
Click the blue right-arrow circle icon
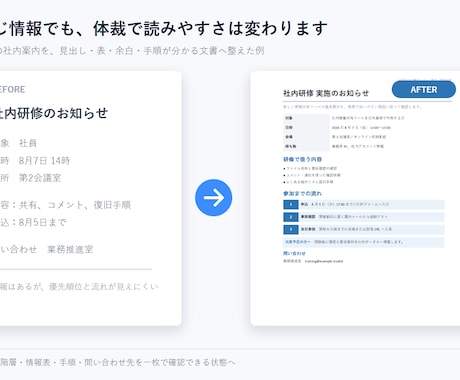click(213, 198)
